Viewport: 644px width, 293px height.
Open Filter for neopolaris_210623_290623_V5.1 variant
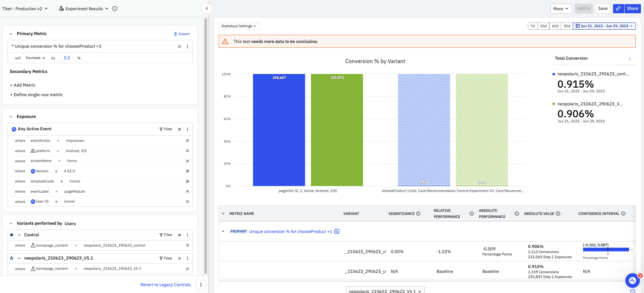click(x=166, y=259)
